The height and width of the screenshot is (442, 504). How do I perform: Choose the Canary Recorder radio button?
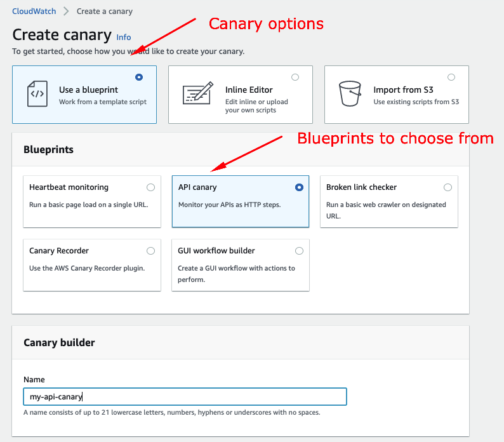pyautogui.click(x=150, y=251)
